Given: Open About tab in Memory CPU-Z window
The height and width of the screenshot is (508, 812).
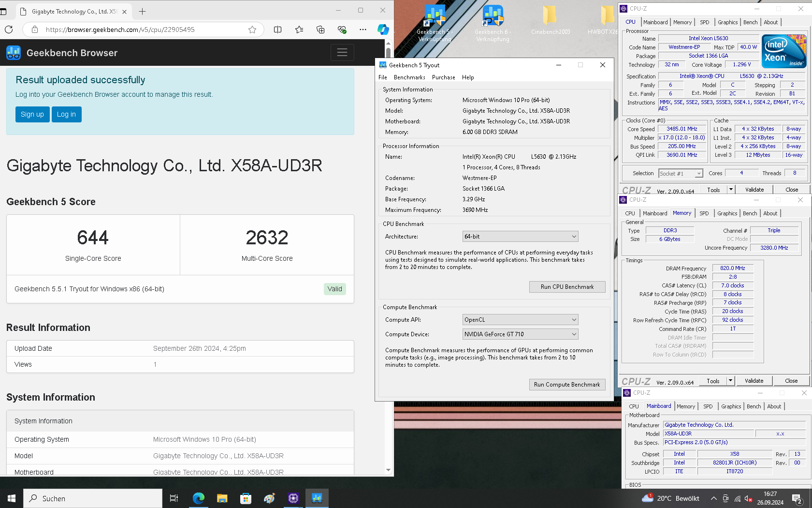Looking at the screenshot, I should pos(770,213).
